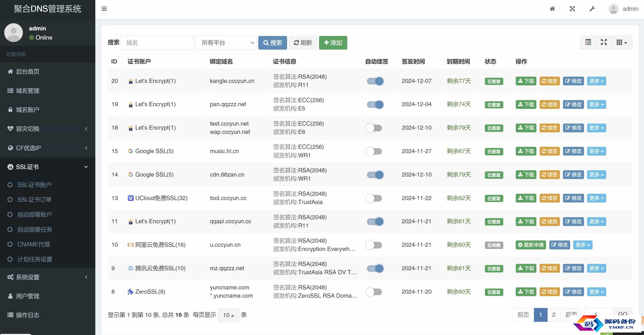This screenshot has width=644, height=335.
Task: Open the wrench settings icon in top bar
Action: [x=592, y=9]
